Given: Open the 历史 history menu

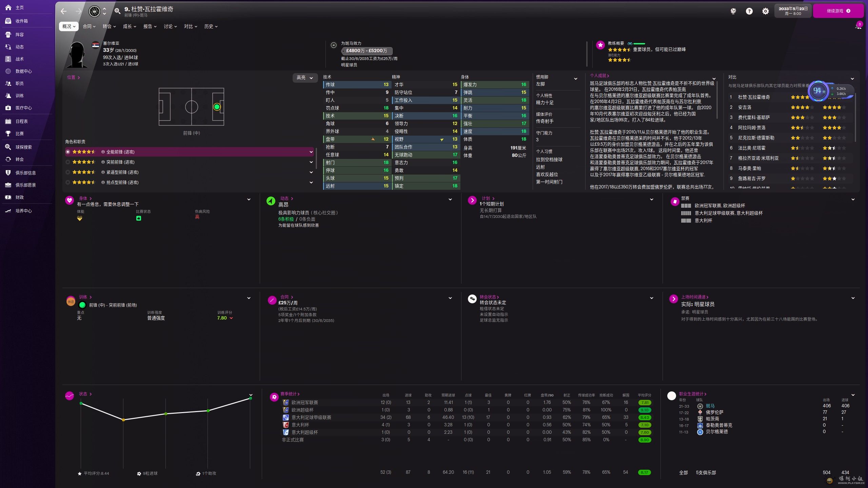Looking at the screenshot, I should (211, 26).
